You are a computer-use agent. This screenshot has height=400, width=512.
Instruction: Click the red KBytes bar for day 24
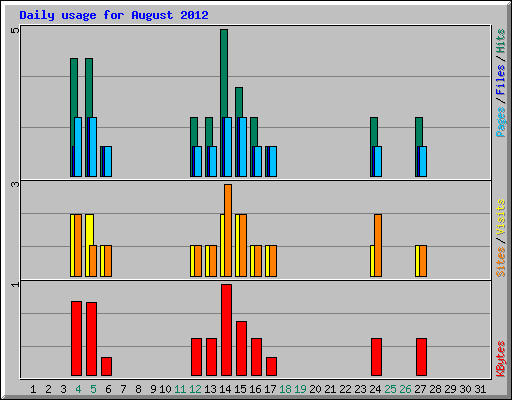(376, 357)
